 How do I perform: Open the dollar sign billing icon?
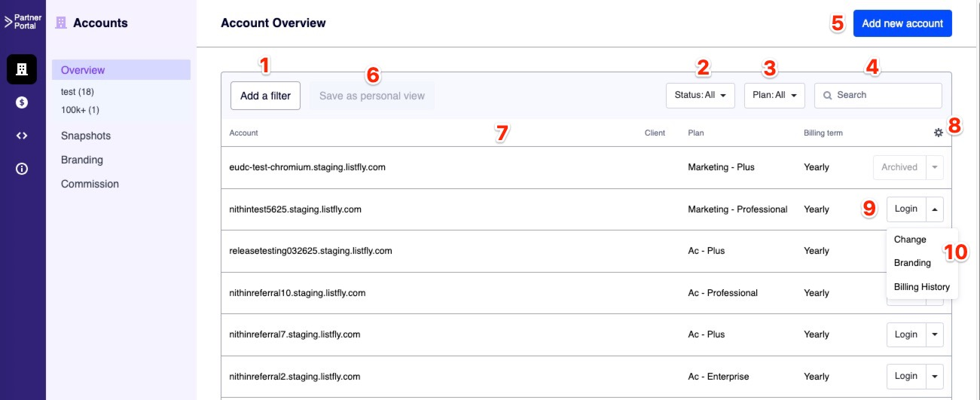pyautogui.click(x=22, y=102)
